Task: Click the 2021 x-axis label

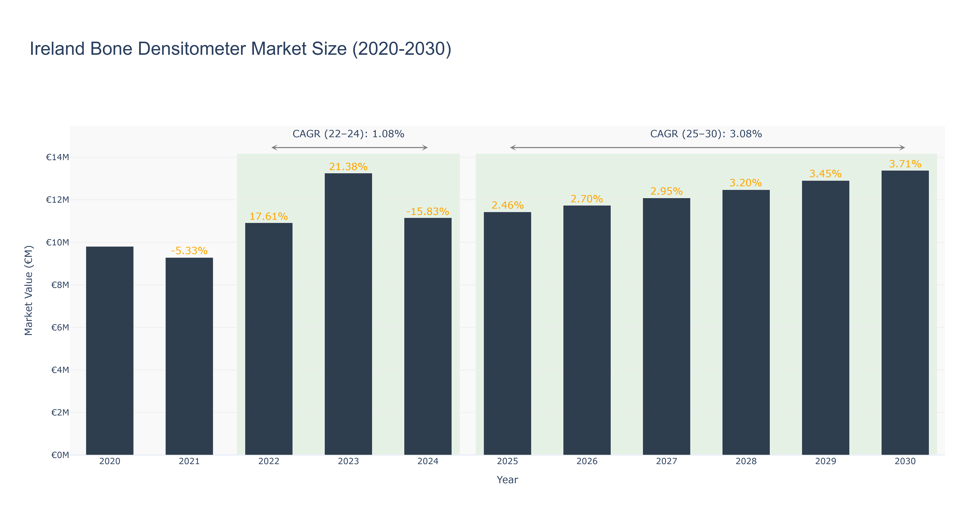Action: (x=189, y=461)
